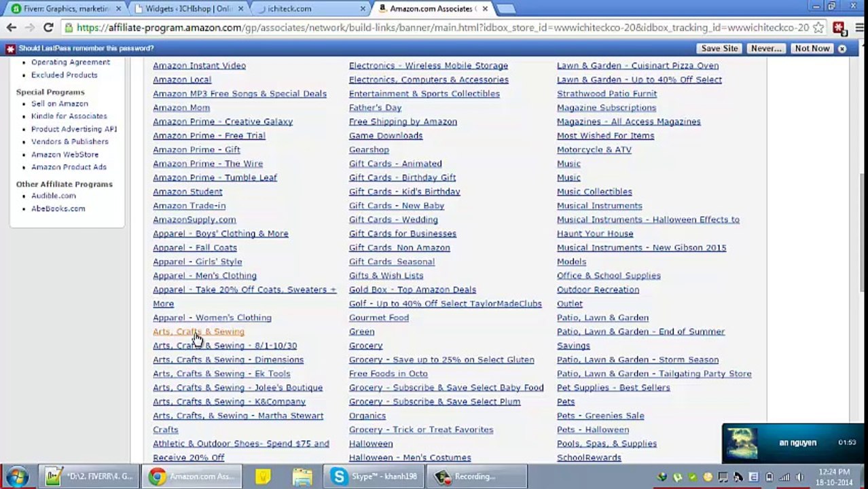Image resolution: width=868 pixels, height=489 pixels.
Task: Open the Audible.com affiliate link
Action: click(54, 196)
